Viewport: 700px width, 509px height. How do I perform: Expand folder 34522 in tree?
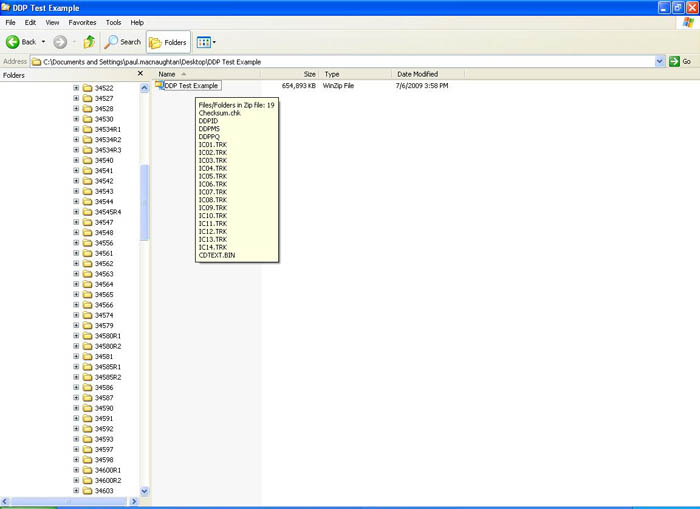[76, 88]
